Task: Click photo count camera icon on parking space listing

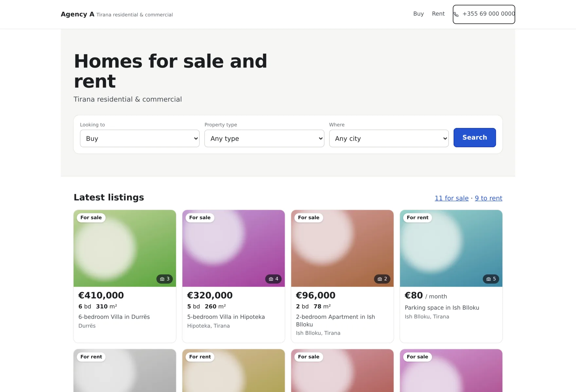Action: point(489,279)
